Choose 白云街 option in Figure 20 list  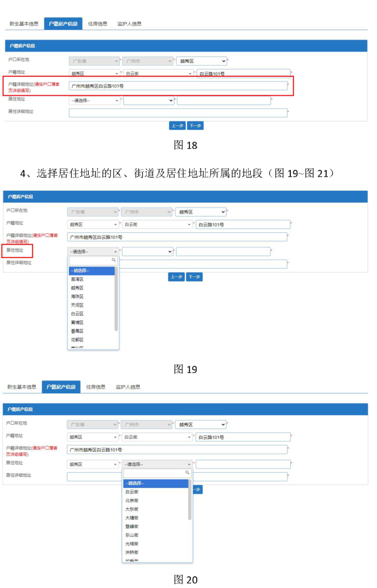click(x=156, y=492)
